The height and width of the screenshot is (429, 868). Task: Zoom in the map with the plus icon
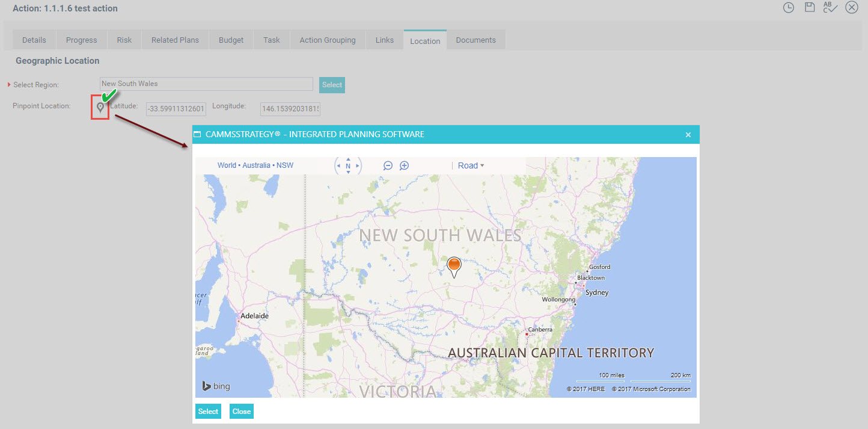point(405,165)
